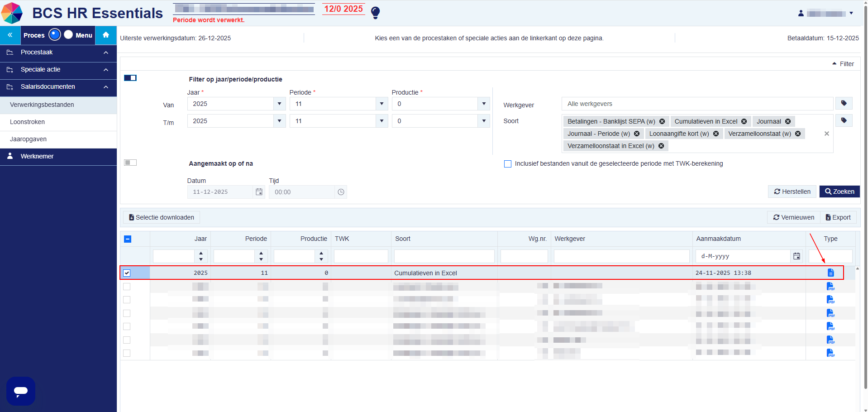868x412 pixels.
Task: Uncheck the Cumulatieven in Excel row checkbox
Action: click(x=127, y=273)
